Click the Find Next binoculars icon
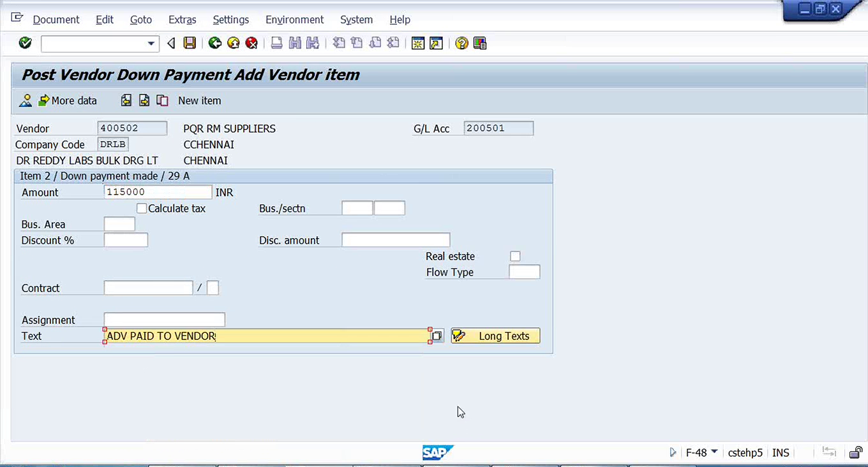This screenshot has height=467, width=868. (312, 43)
